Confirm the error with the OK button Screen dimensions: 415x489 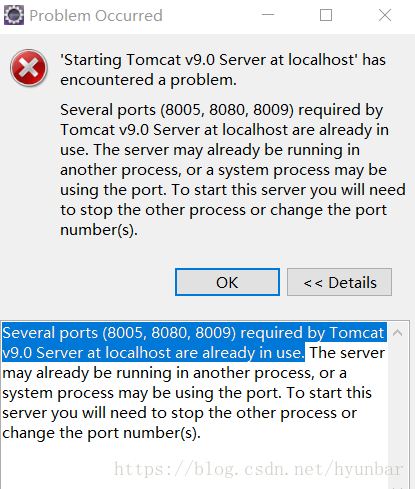pyautogui.click(x=227, y=282)
